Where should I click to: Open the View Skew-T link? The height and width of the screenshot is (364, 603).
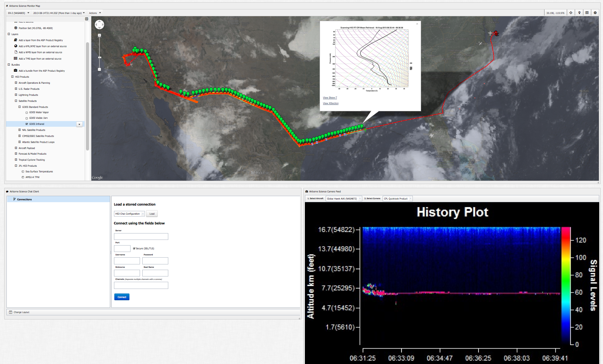(x=330, y=98)
